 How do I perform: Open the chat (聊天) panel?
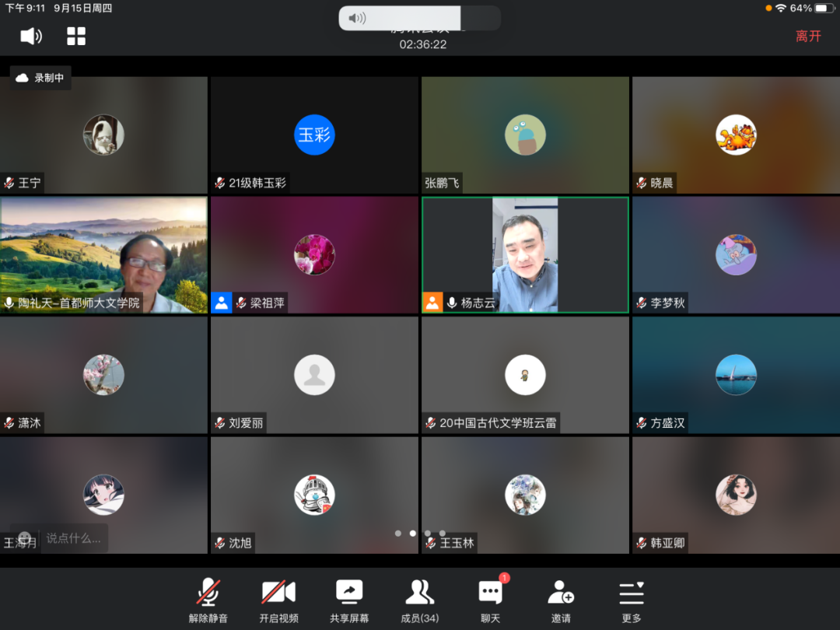point(490,601)
